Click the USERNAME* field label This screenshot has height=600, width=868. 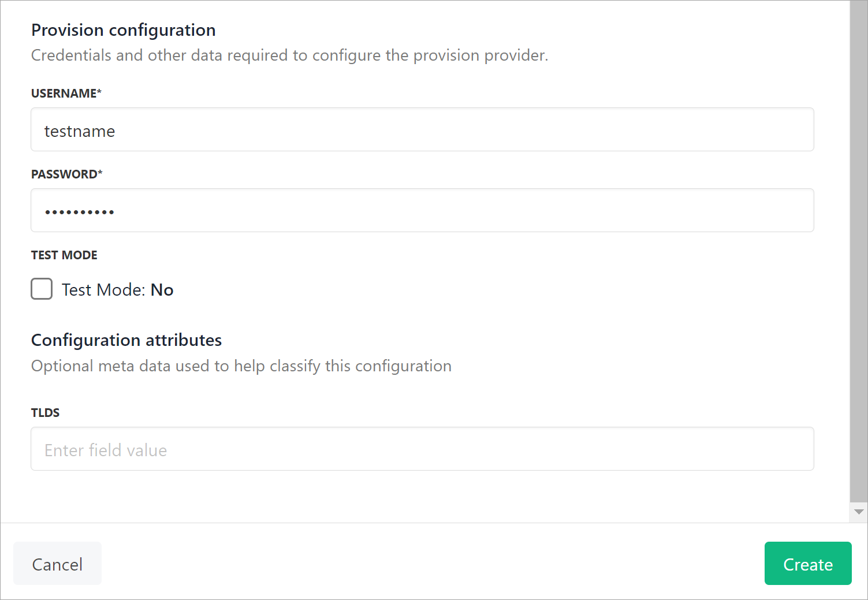click(x=66, y=94)
